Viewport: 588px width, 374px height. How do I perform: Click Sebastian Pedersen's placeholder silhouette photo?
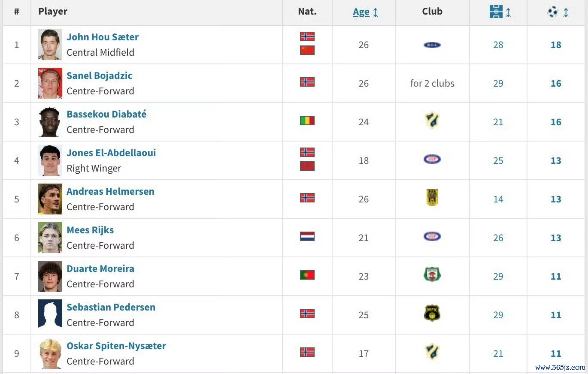pyautogui.click(x=50, y=314)
